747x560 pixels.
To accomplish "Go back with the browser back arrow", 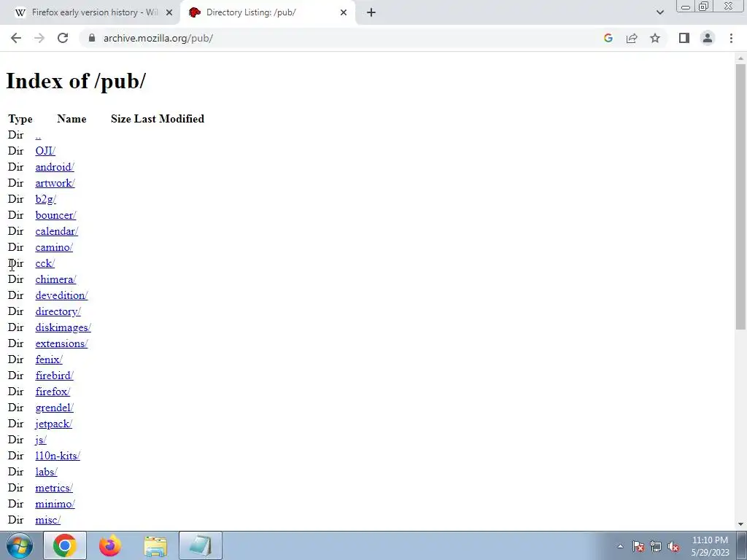I will click(16, 38).
